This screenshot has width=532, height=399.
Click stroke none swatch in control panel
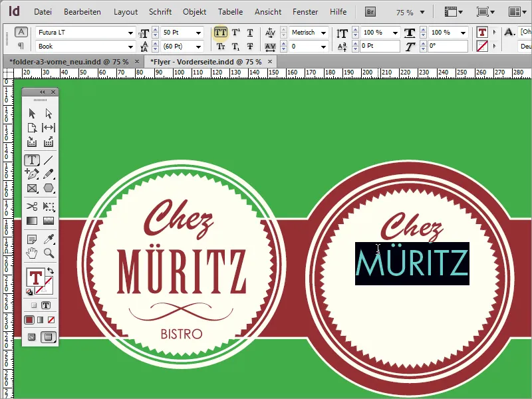click(x=482, y=46)
